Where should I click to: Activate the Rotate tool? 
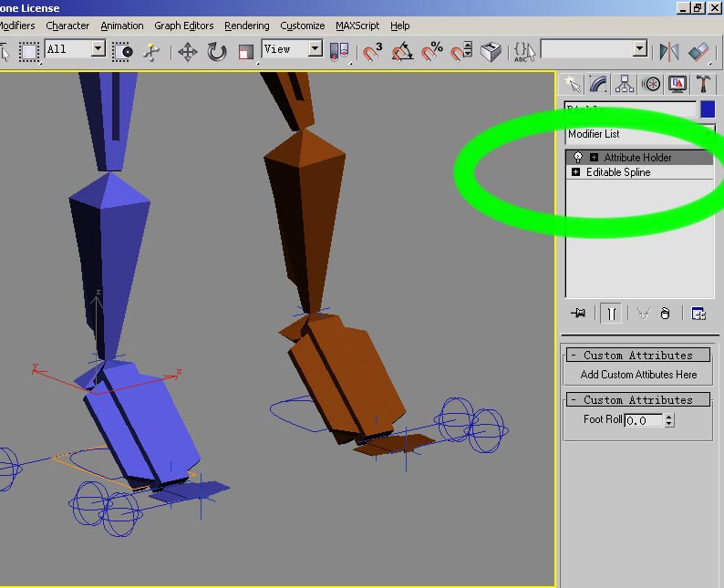(217, 51)
